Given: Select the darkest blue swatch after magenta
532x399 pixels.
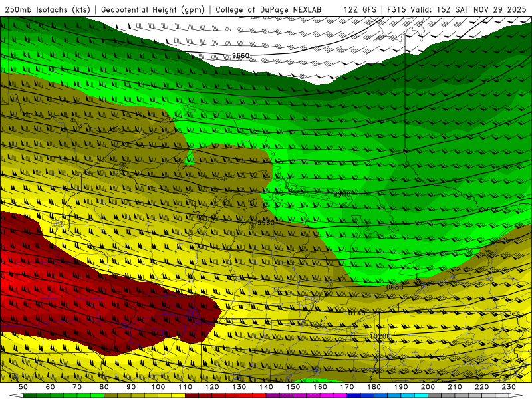Looking at the screenshot, I should click(x=354, y=395).
